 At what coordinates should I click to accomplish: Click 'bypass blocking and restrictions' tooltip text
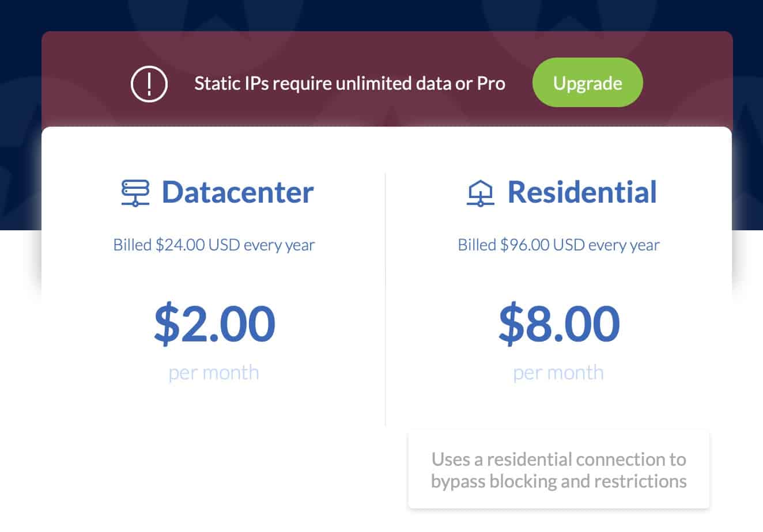pyautogui.click(x=558, y=481)
